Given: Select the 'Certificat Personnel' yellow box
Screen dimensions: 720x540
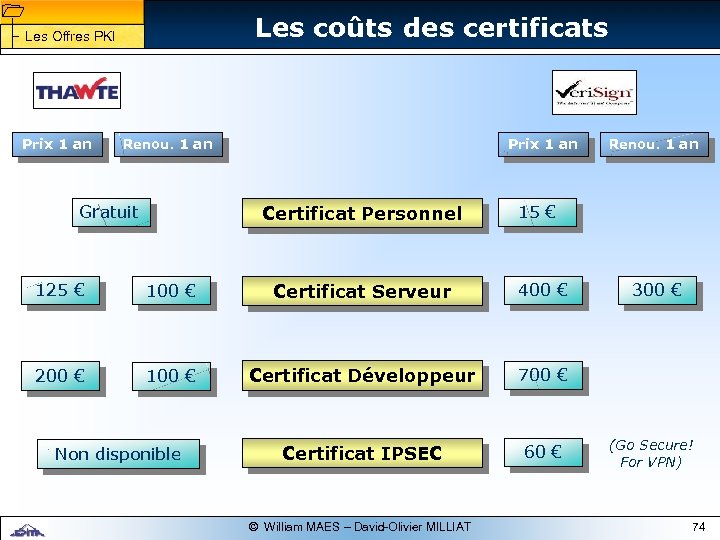Looking at the screenshot, I should (362, 213).
